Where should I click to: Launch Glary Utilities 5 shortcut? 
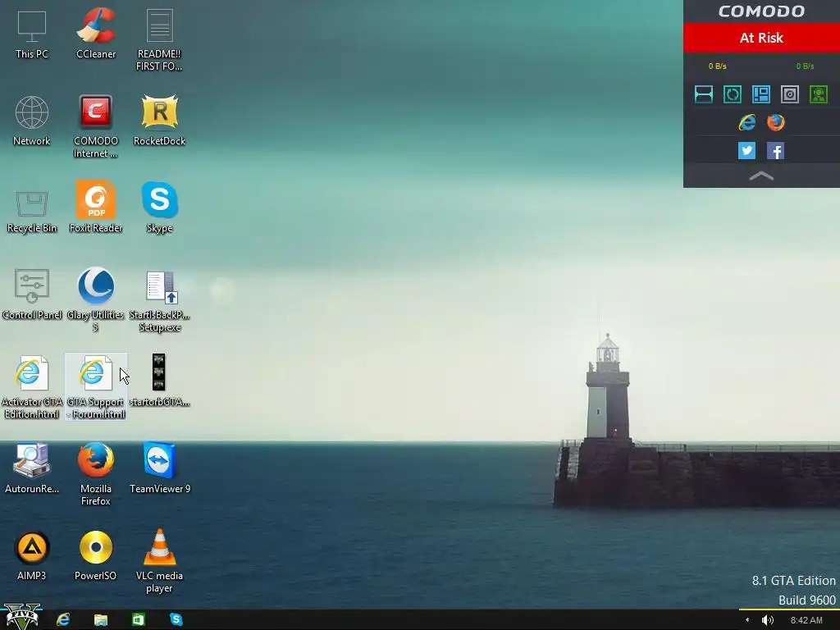(96, 300)
